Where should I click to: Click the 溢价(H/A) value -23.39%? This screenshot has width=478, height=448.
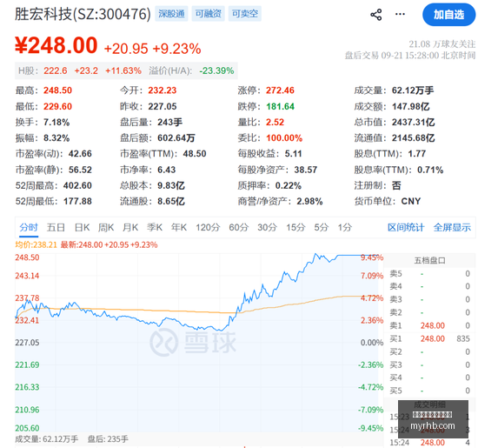click(216, 70)
